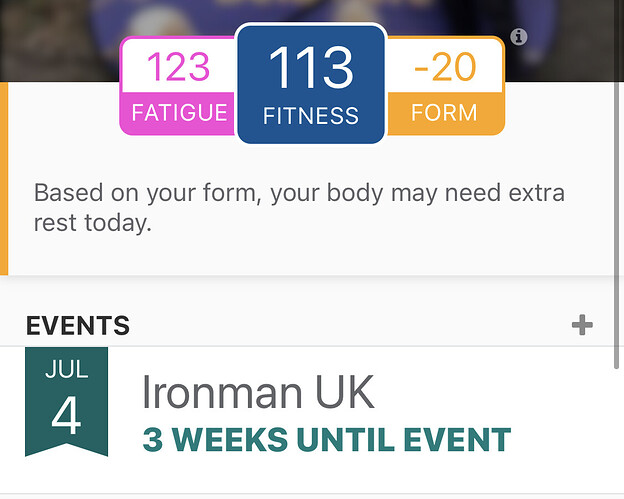The width and height of the screenshot is (624, 499).
Task: Click the FITNESS label text
Action: (311, 116)
